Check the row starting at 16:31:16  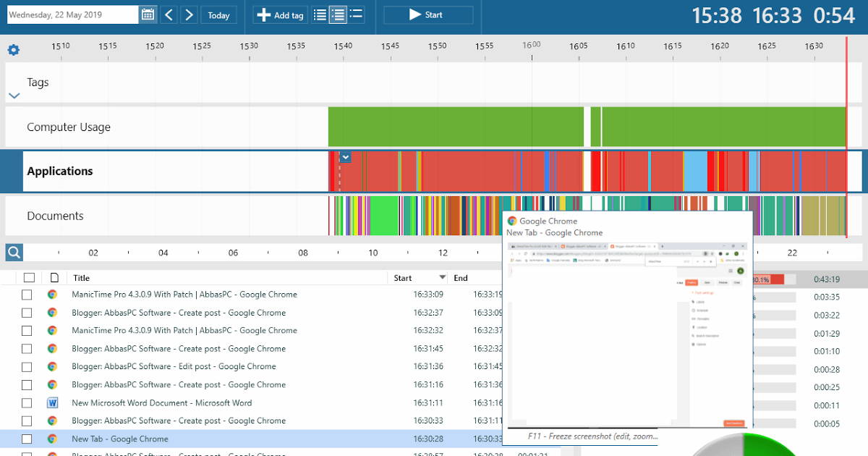[27, 385]
